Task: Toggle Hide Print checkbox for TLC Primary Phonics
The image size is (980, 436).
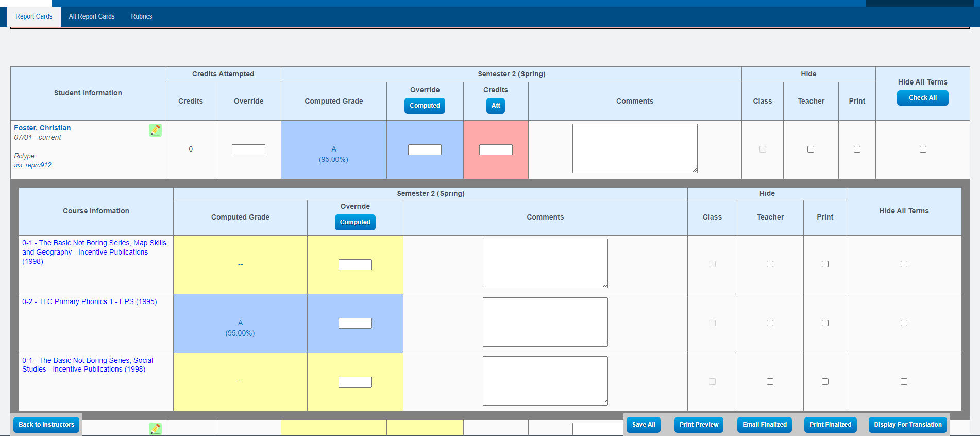Action: click(825, 323)
